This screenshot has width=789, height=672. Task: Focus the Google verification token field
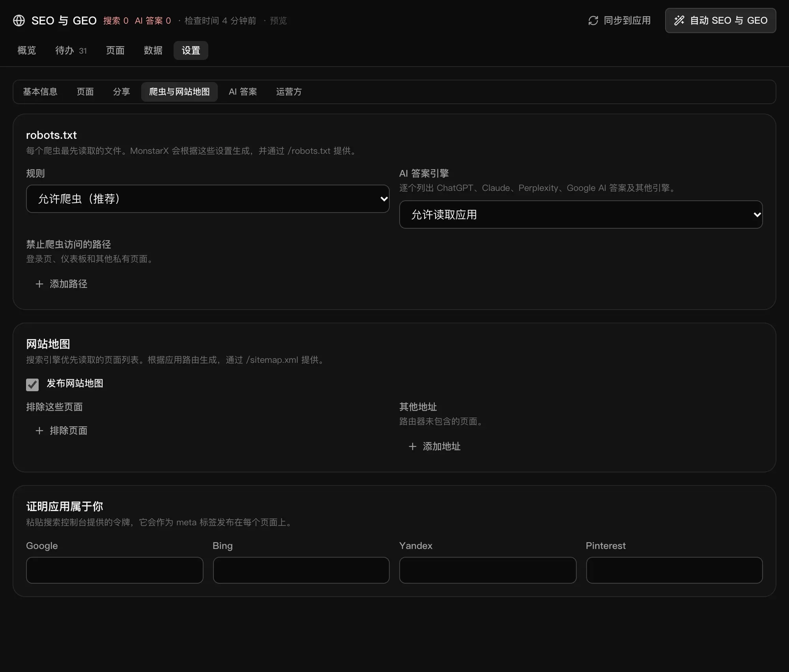click(x=114, y=570)
